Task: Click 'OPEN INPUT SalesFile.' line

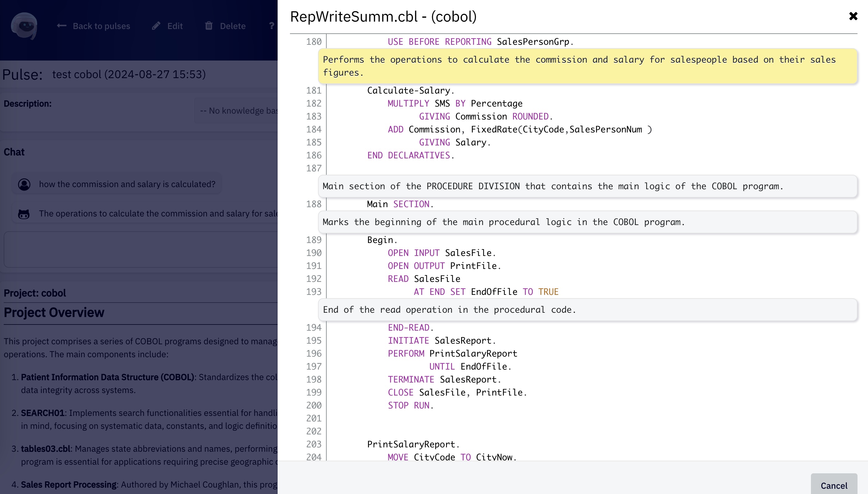Action: click(442, 253)
